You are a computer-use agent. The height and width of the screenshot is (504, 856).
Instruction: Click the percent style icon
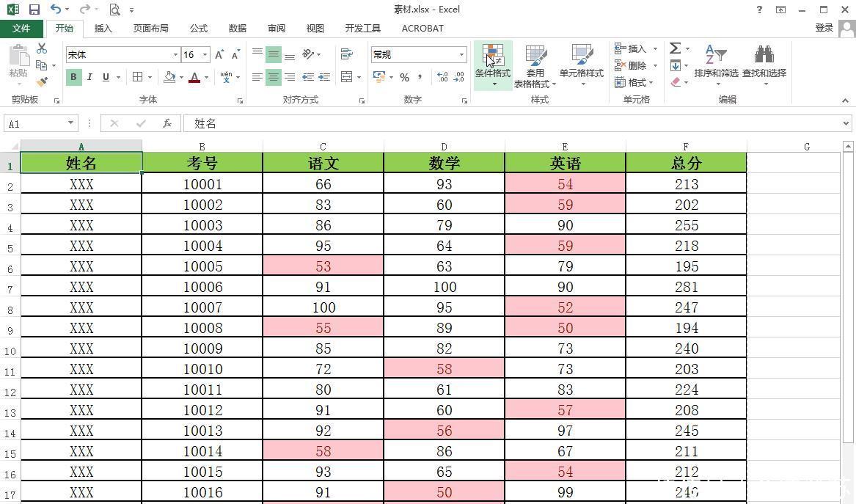click(404, 77)
